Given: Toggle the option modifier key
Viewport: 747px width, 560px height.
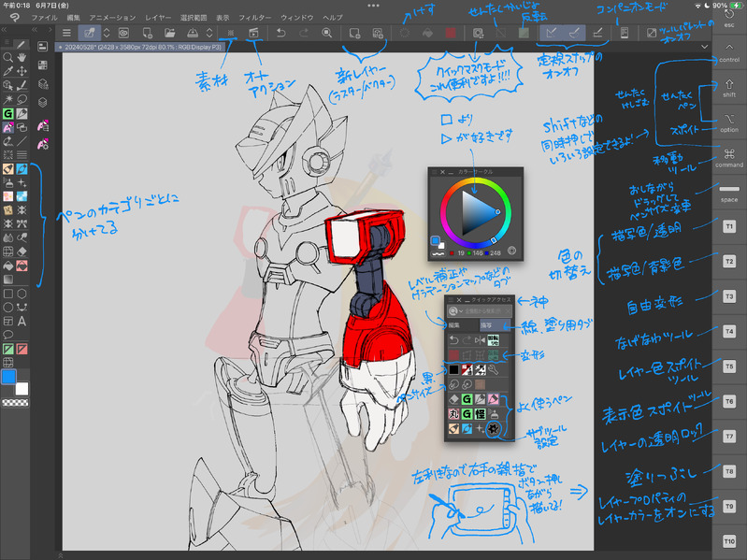Looking at the screenshot, I should tap(729, 122).
